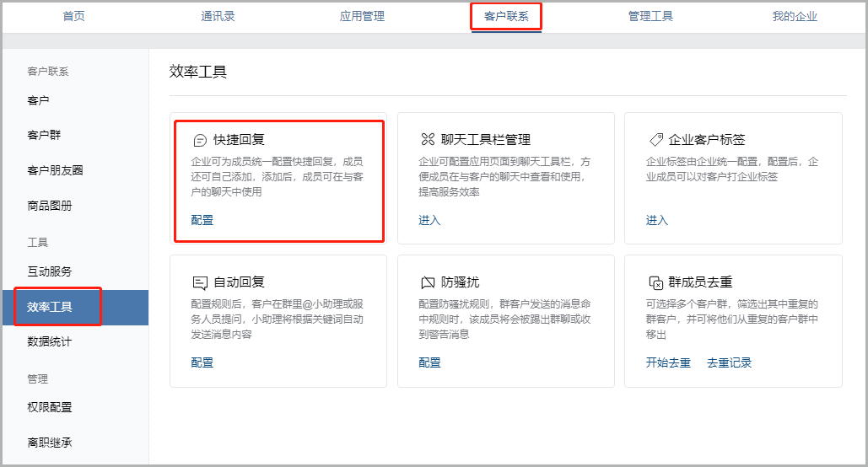Click 配置 under 自动回复

point(202,363)
